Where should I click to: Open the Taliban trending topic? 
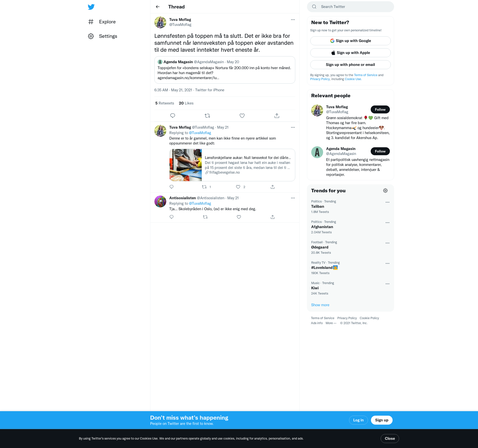351,207
